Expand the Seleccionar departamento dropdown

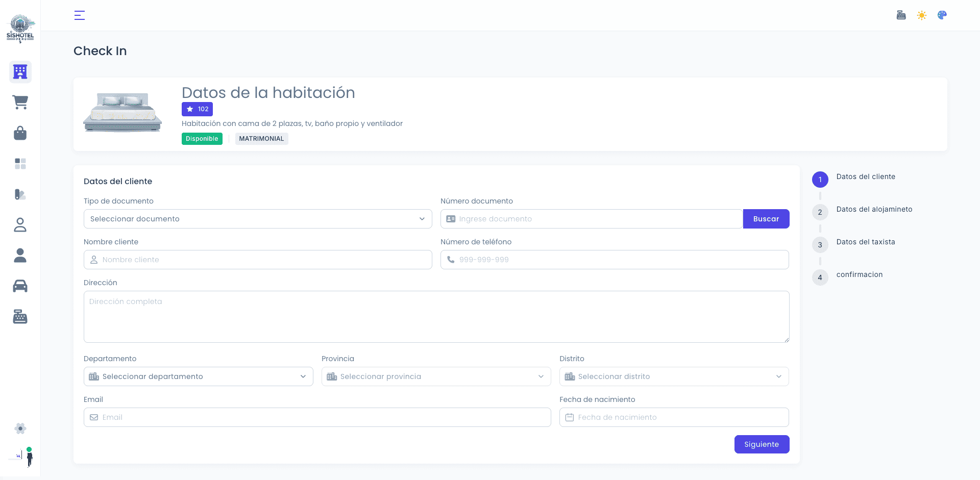[x=198, y=376]
